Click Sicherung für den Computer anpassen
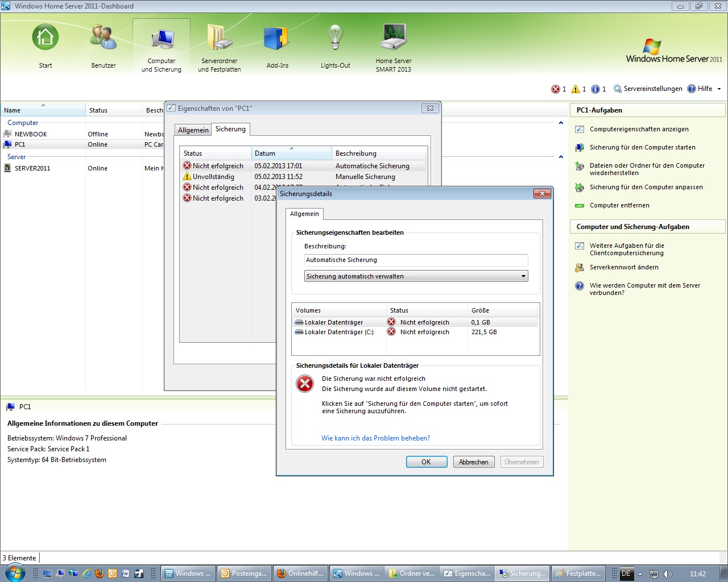This screenshot has height=582, width=728. coord(646,187)
